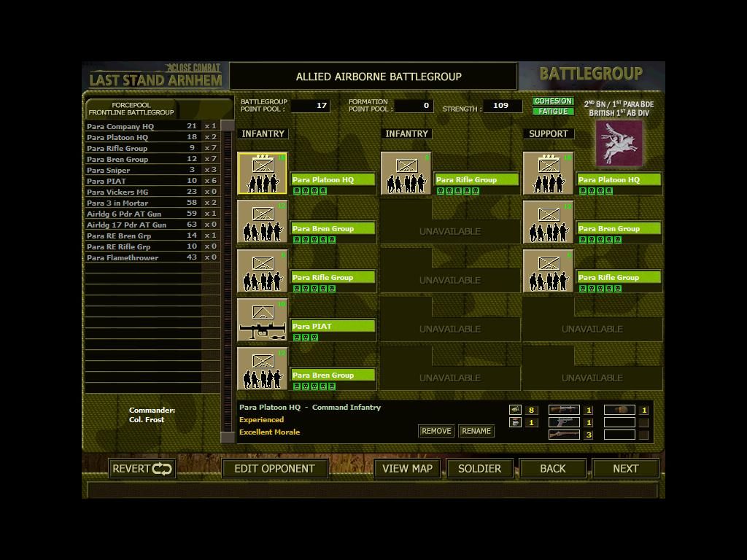Click the VIEW MAP button
This screenshot has height=560, width=747.
(407, 469)
